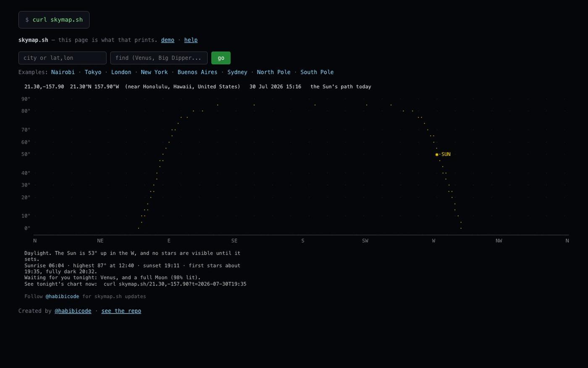Screen dimensions: 588x368
Task: Click the "30 Jul 2026 15:16" timestamp
Action: [x=275, y=87]
